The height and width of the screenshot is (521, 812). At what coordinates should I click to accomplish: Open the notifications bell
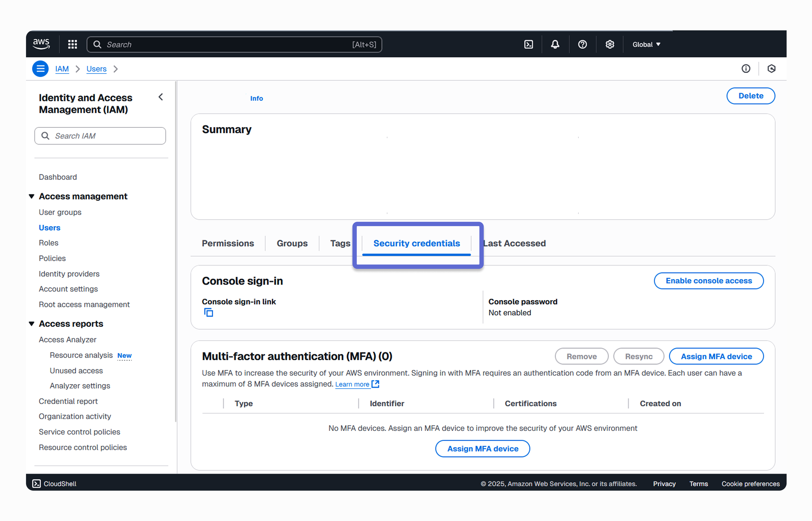(x=555, y=44)
